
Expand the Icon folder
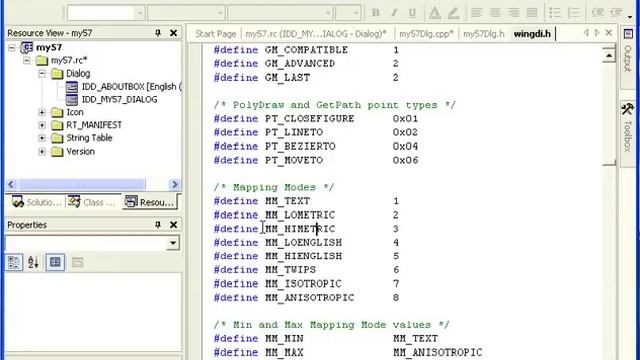[x=42, y=112]
